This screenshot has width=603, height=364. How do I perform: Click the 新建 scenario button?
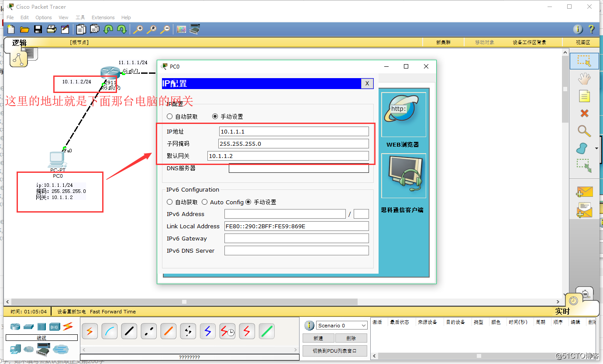point(318,338)
